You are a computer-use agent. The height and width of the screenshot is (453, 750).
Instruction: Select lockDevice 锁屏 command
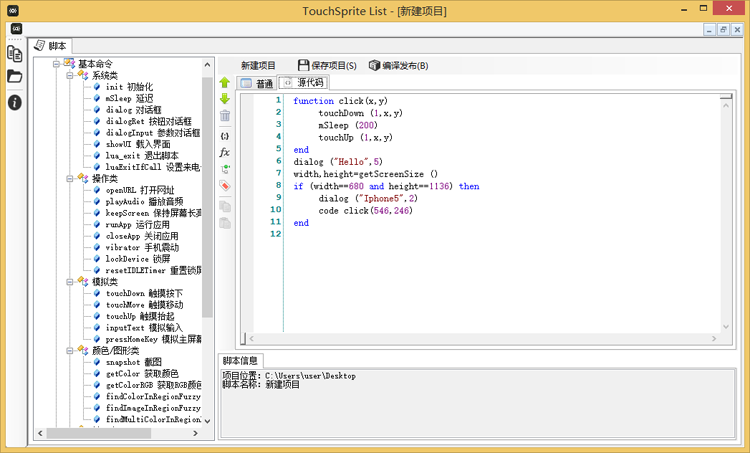click(x=138, y=259)
